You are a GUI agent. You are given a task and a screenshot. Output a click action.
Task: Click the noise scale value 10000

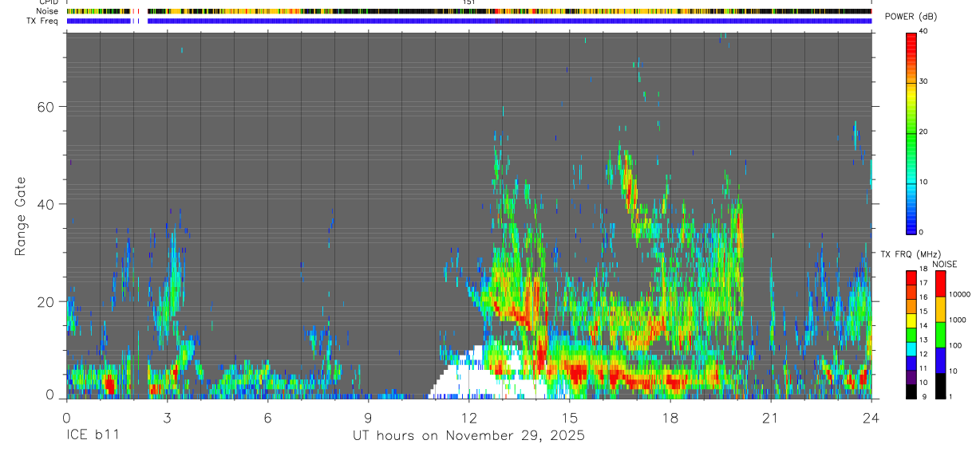[x=959, y=294]
